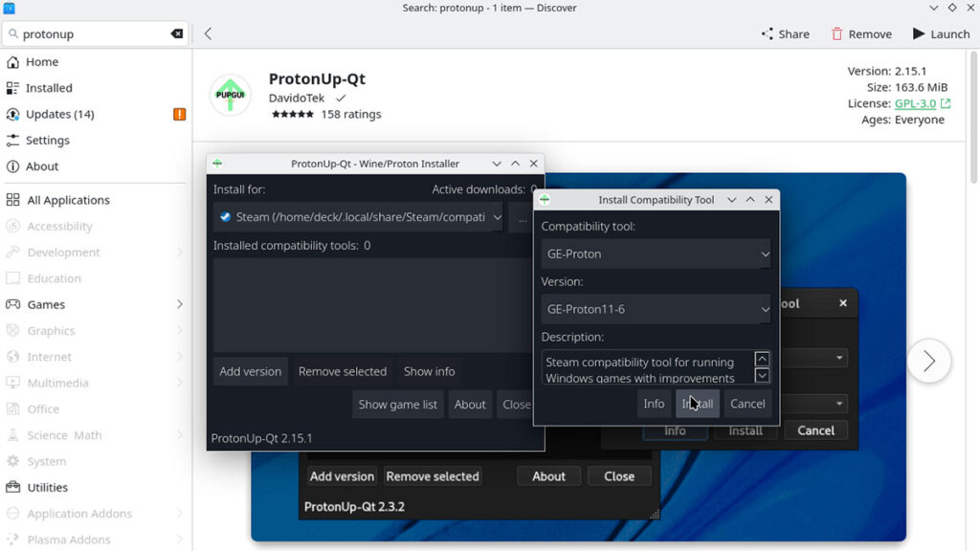
Task: Open the Home page in sidebar
Action: tap(96, 62)
